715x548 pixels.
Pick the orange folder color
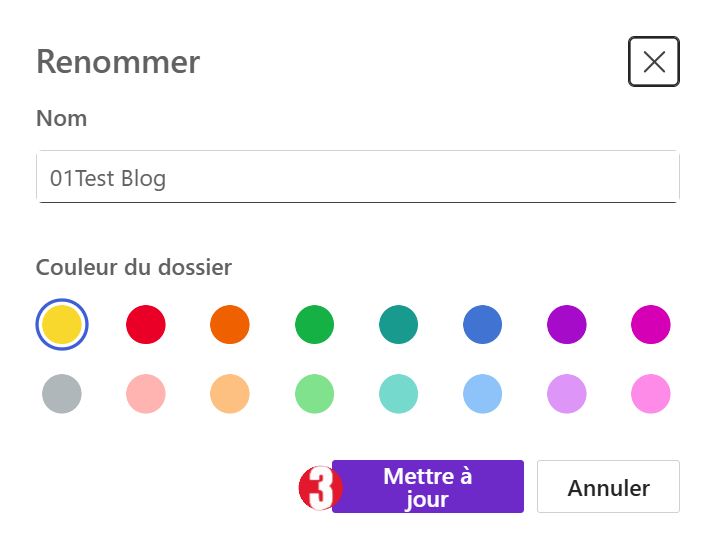230,325
